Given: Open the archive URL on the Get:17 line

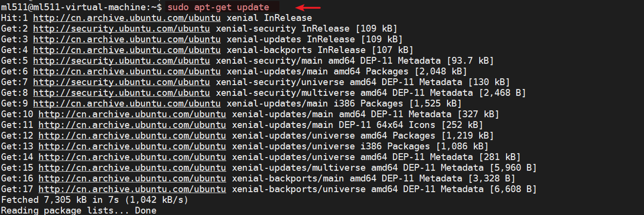Looking at the screenshot, I should (132, 189).
